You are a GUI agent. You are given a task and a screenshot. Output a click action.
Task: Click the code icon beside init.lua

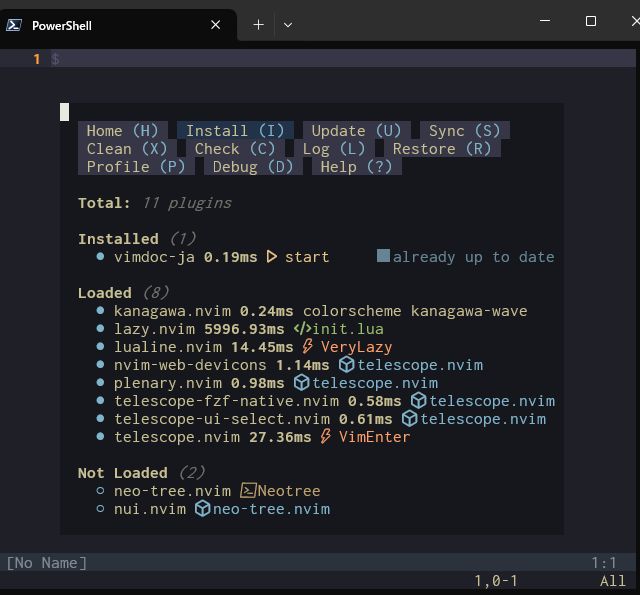point(301,329)
